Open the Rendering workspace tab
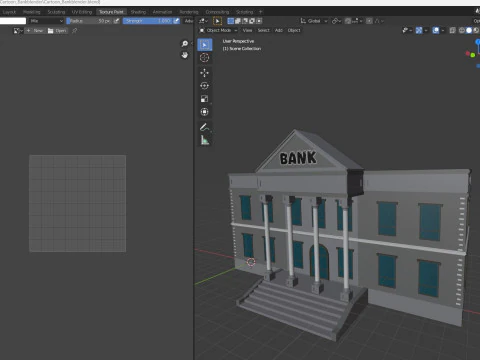480x360 pixels. pyautogui.click(x=189, y=12)
